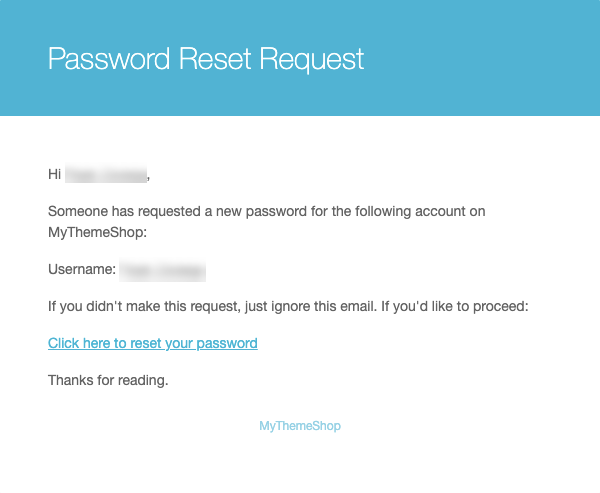Viewport: 600px width, 493px height.
Task: Click the word Request in the header title
Action: point(312,59)
